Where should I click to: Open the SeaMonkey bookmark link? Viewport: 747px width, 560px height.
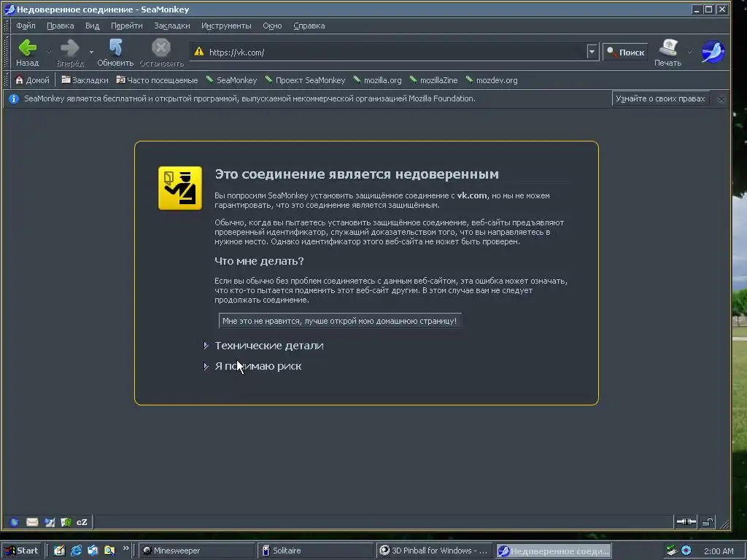[231, 80]
